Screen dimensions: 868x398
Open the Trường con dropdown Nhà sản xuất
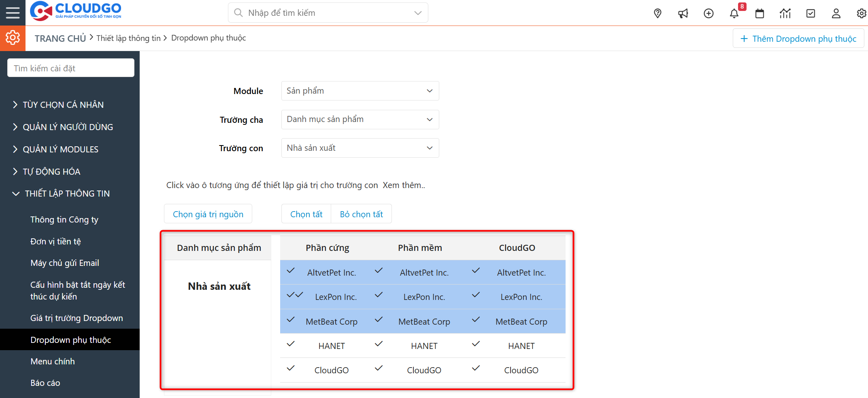point(360,148)
